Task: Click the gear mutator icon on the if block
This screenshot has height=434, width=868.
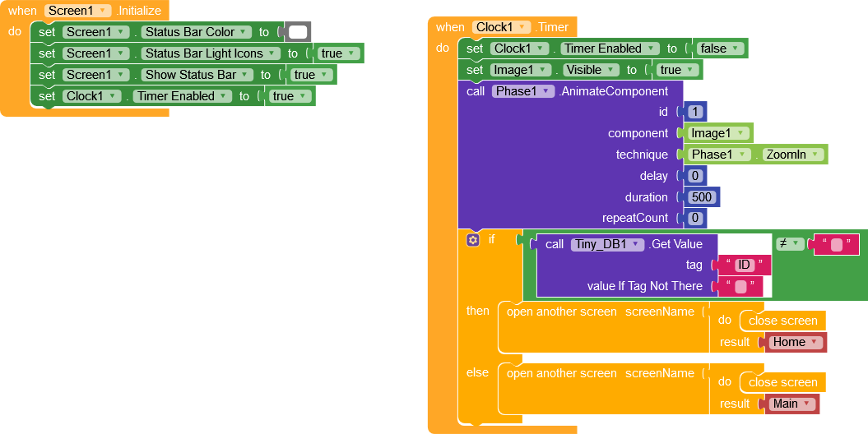Action: point(472,240)
